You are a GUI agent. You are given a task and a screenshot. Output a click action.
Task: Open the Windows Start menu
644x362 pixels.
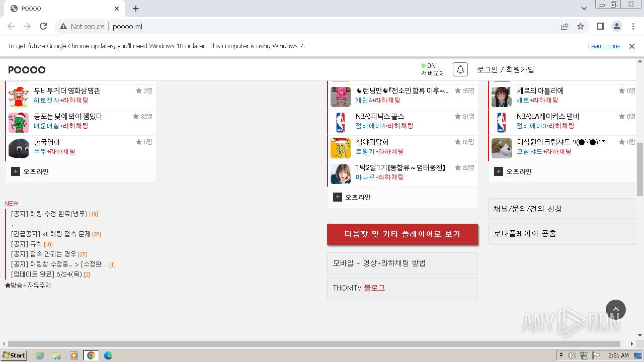tap(14, 355)
